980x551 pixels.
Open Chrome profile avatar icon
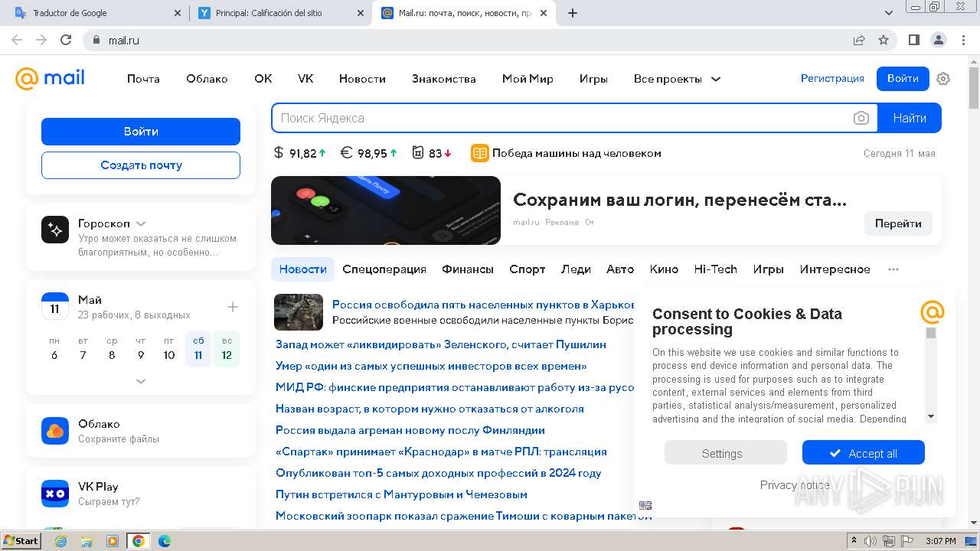(x=938, y=40)
